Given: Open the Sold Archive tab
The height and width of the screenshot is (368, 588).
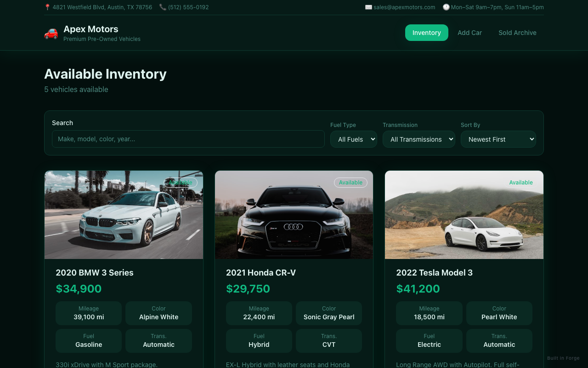Looking at the screenshot, I should click(x=517, y=33).
